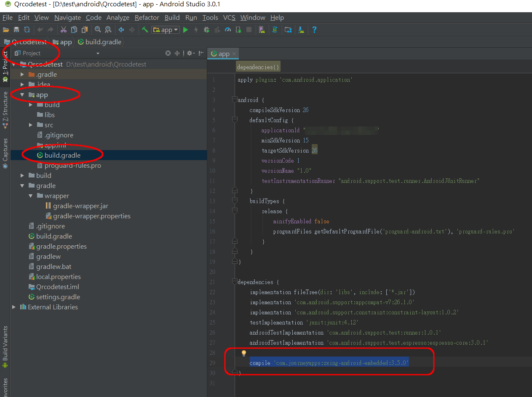Click the Synchronize toolbar icon

27,30
